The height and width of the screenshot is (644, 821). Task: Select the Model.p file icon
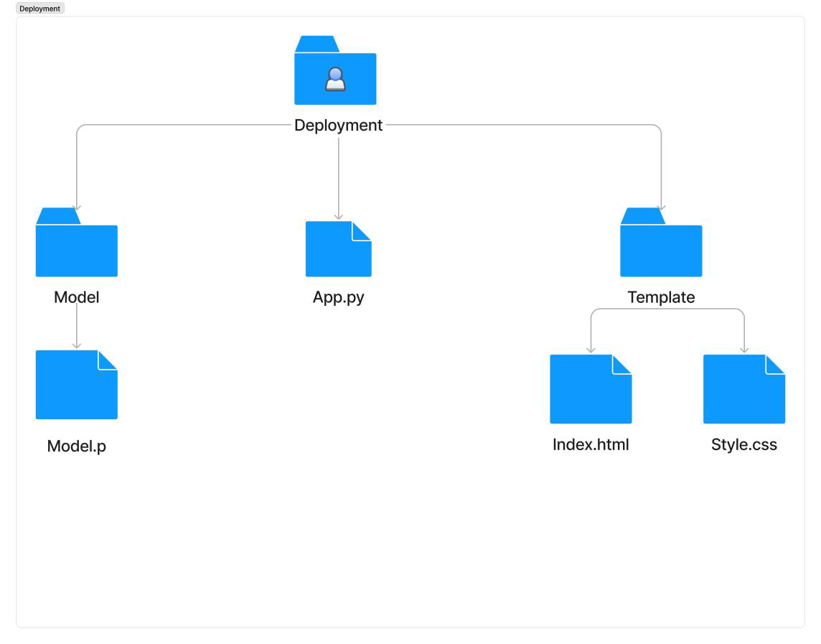coord(77,385)
